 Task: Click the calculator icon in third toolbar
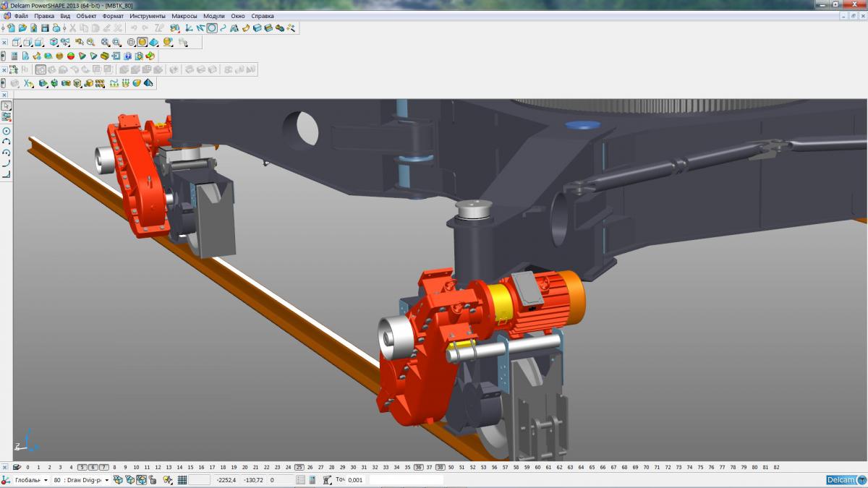tap(14, 56)
